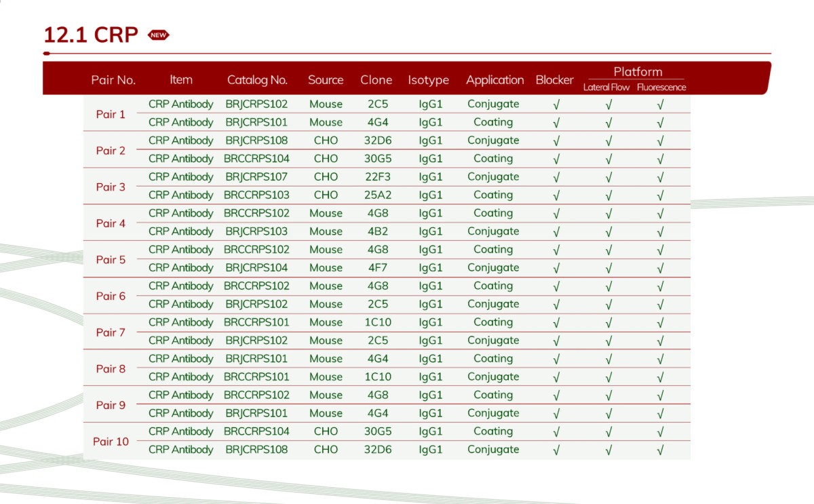814x504 pixels.
Task: Click the Blocker checkmark in the BRCCRPS103 row
Action: point(555,195)
